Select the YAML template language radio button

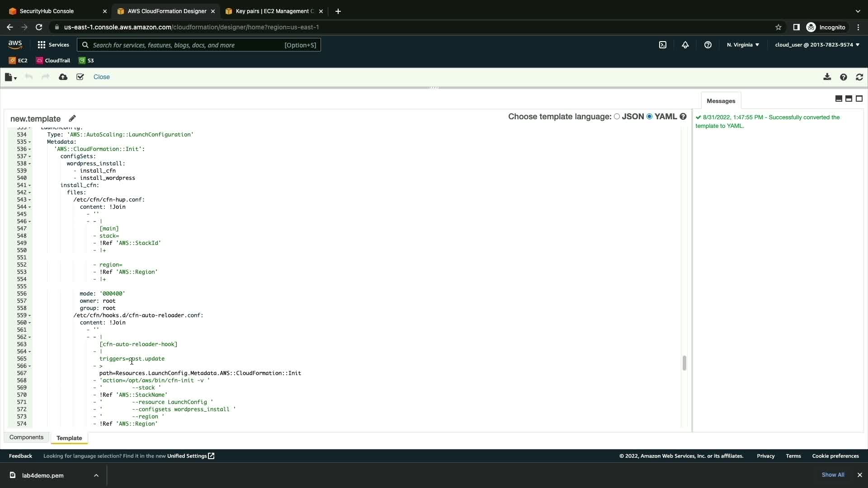pyautogui.click(x=650, y=117)
